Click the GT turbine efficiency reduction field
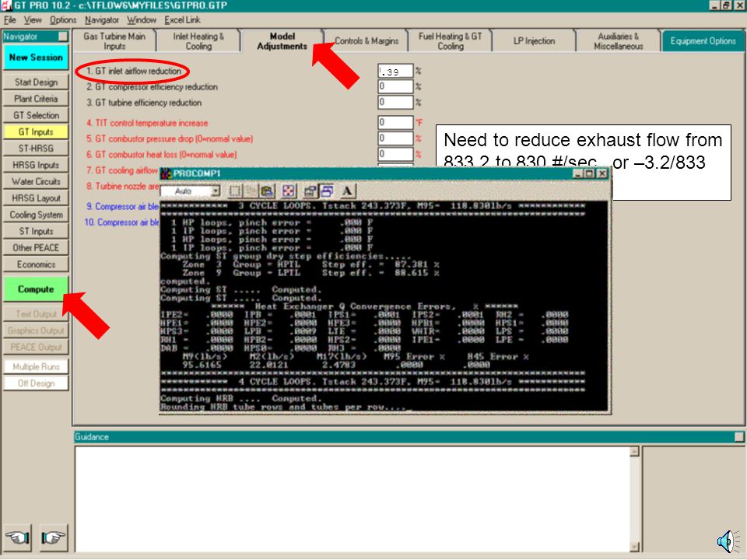 pyautogui.click(x=395, y=103)
